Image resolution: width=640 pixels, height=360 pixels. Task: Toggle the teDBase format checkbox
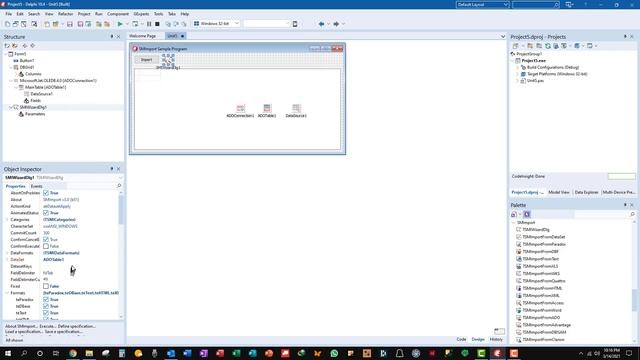(46, 306)
